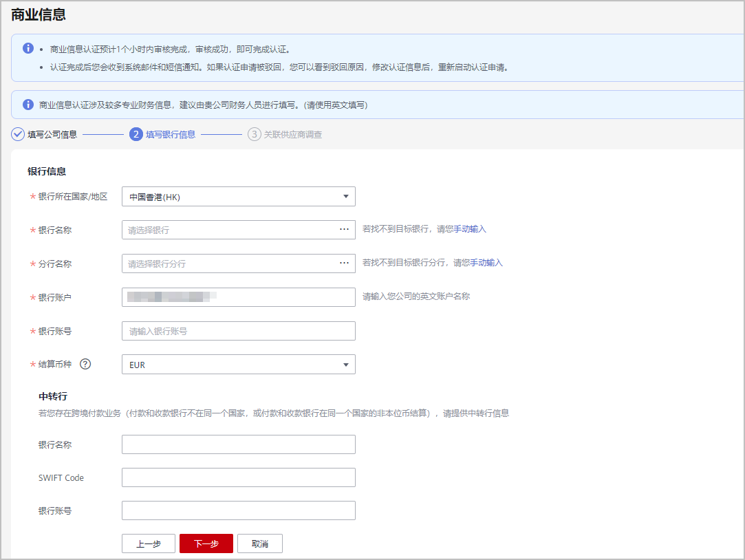
Task: Click 手动输入 link for bank branch
Action: coord(486,263)
